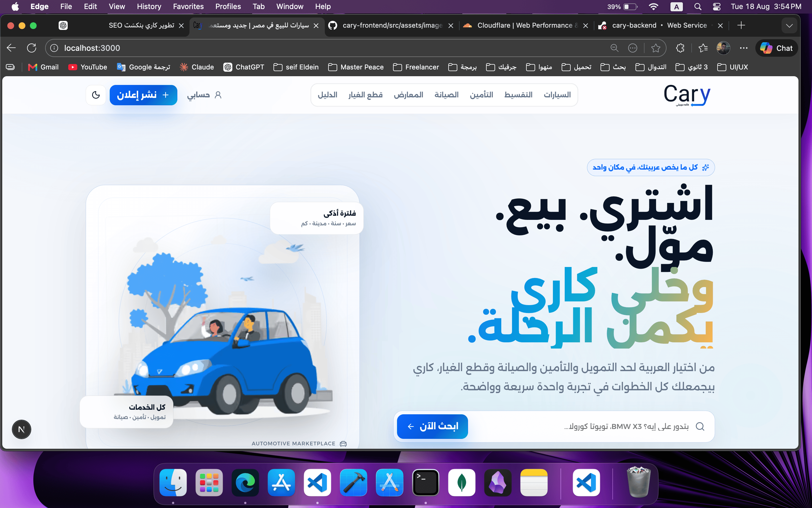Go to قطع الغيار page
Viewport: 812px width, 508px height.
(x=365, y=95)
